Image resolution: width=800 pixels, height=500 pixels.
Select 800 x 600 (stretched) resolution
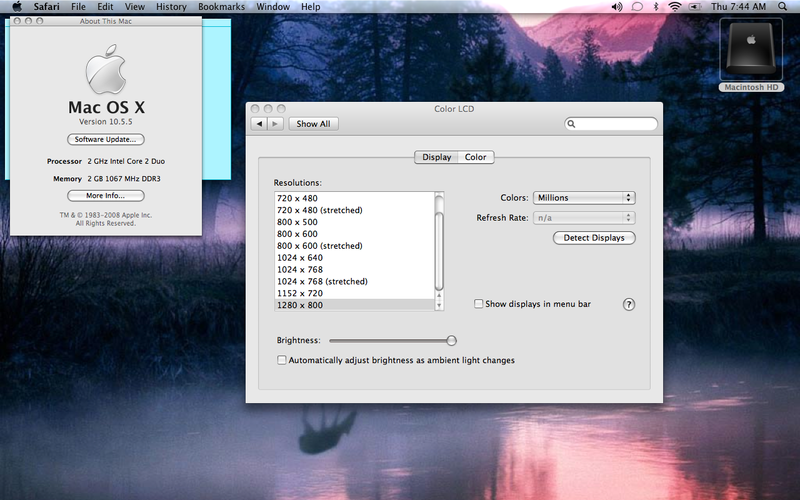click(x=354, y=245)
